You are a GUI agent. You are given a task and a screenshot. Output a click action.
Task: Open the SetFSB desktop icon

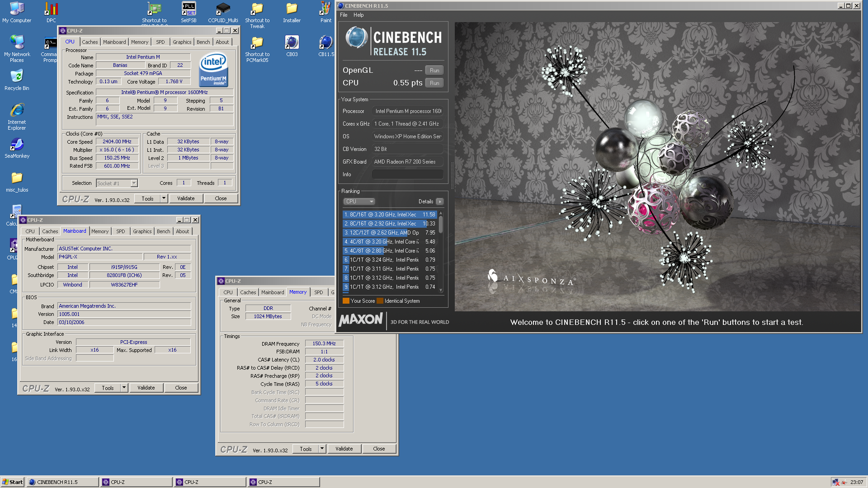[189, 12]
